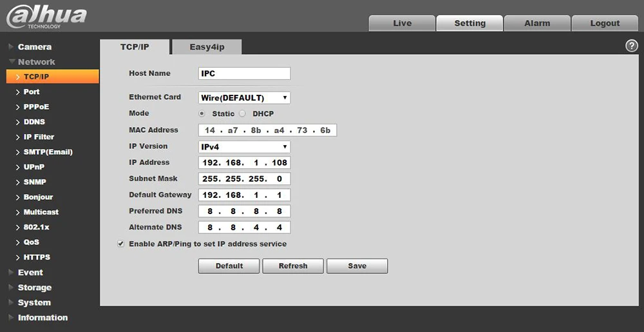Screen dimensions: 644x332
Task: Click the IP Address field
Action: point(244,162)
